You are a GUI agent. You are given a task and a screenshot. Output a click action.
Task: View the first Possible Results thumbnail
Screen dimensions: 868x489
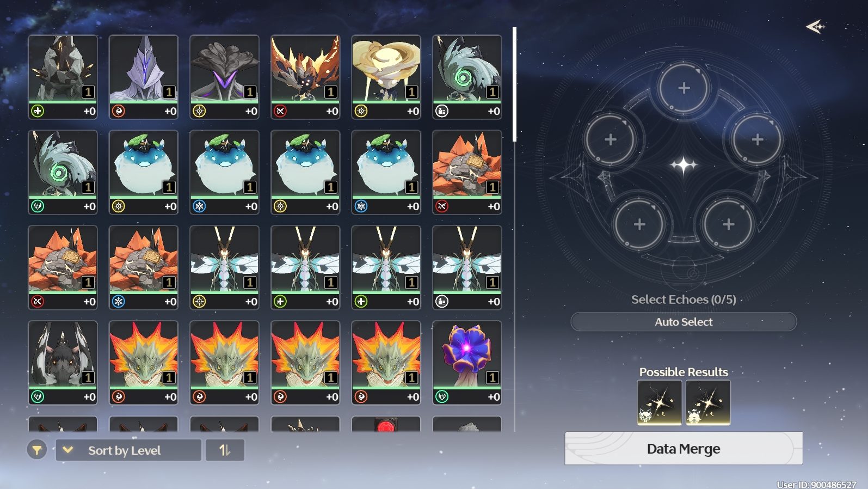tap(660, 402)
